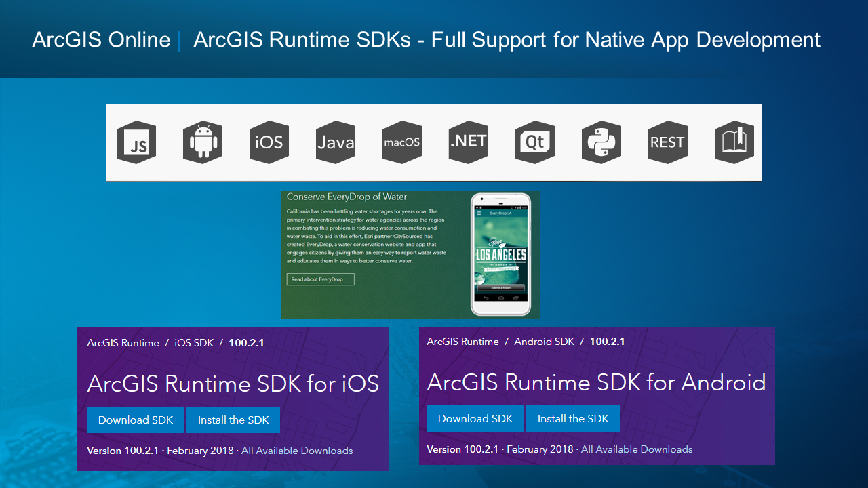Click Version 100.2.1 text in iOS panel
This screenshot has width=868, height=488.
click(x=122, y=451)
